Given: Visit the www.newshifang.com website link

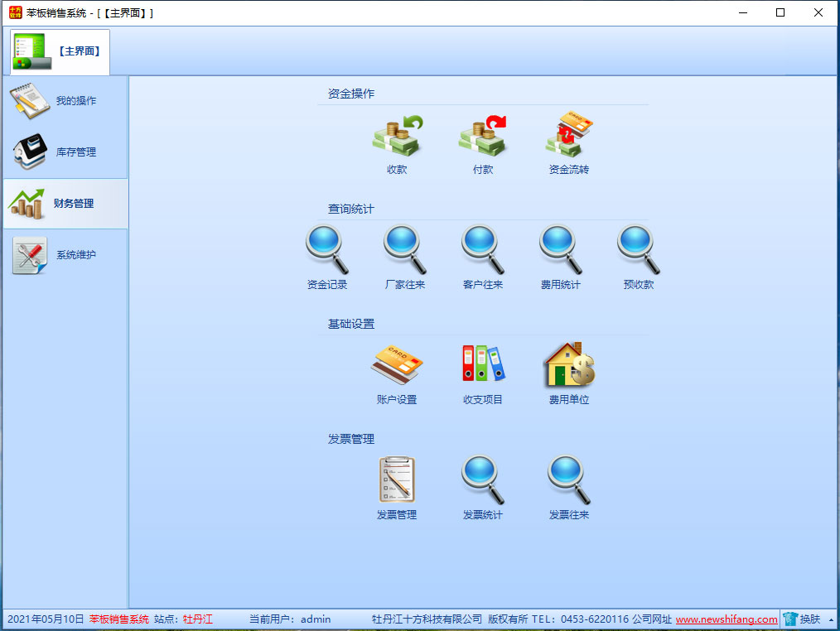Looking at the screenshot, I should coord(727,619).
